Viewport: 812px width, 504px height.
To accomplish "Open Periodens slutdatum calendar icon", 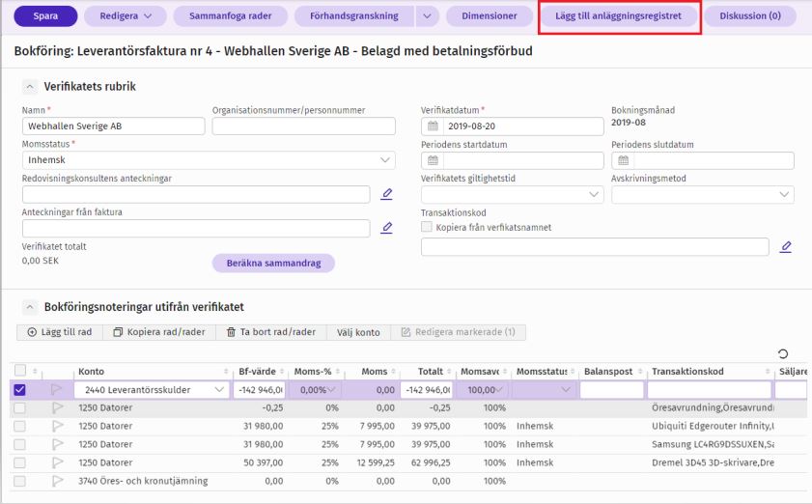I will (624, 160).
